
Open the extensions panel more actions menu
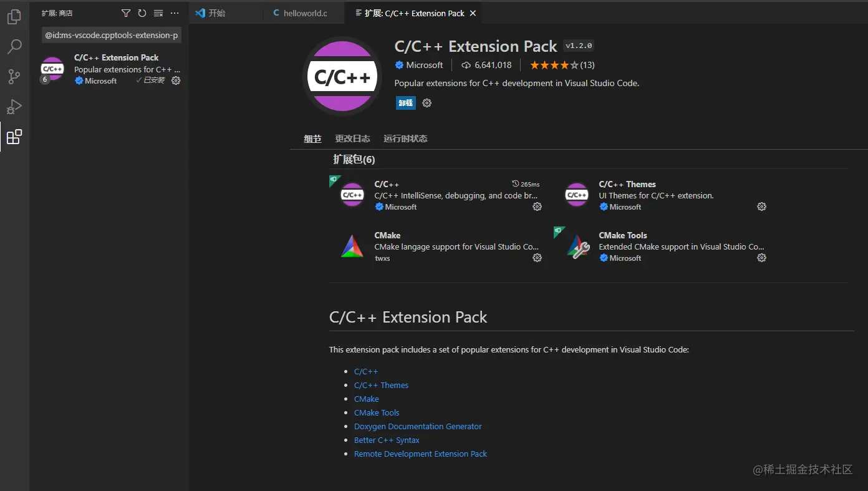tap(175, 13)
